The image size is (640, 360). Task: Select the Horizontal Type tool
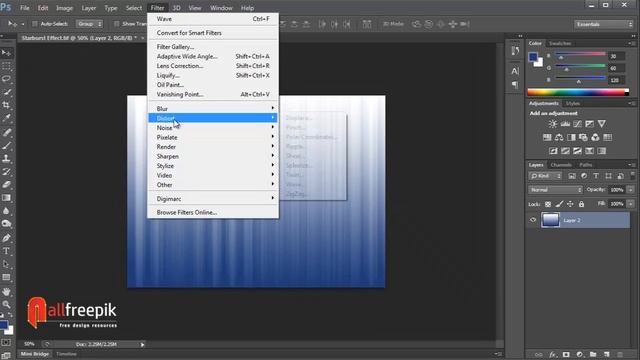(x=6, y=251)
